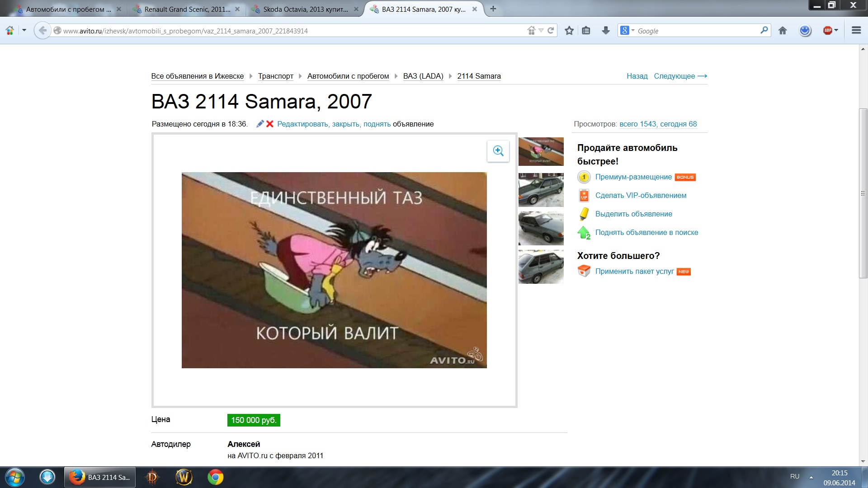Open the Автомобили с пробегом breadcrumb
Image resolution: width=868 pixels, height=488 pixels.
click(348, 76)
